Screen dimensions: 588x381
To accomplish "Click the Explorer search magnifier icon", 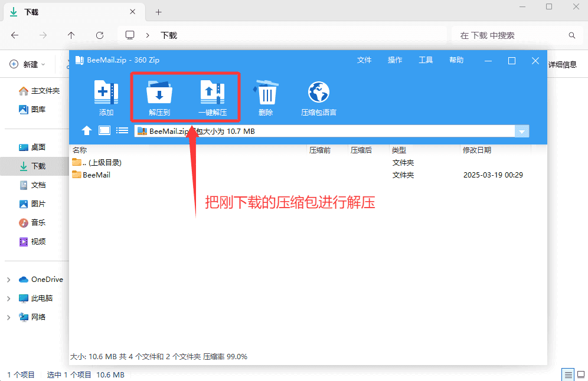I will (572, 35).
